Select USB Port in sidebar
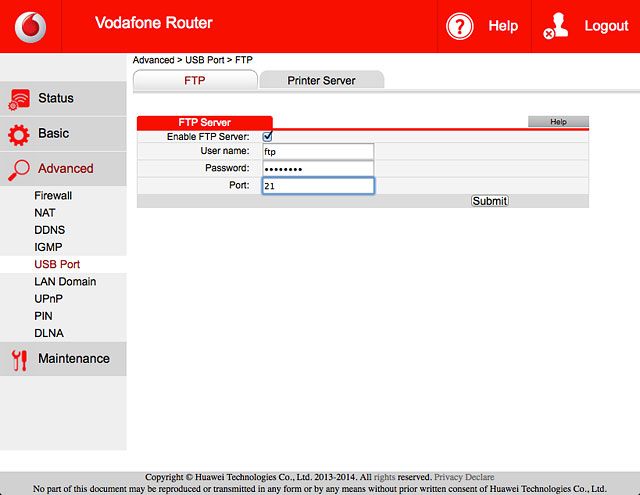Screen dimensions: 640x495 click(x=57, y=264)
